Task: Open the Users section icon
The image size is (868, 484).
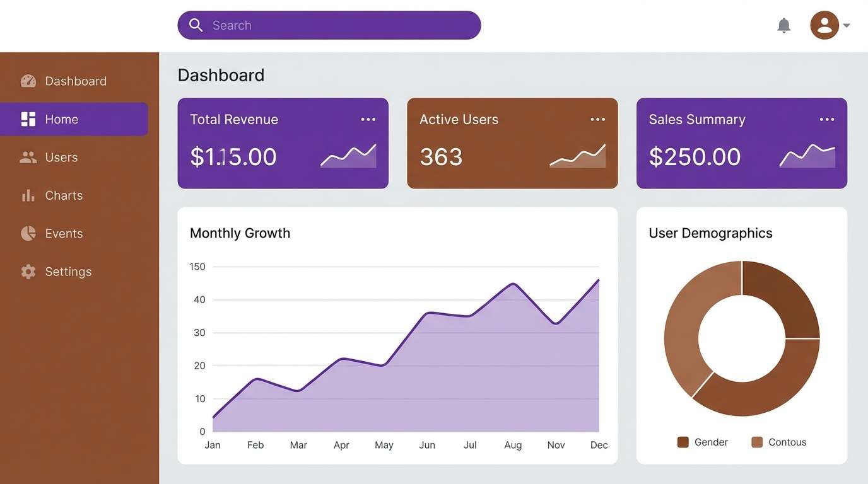Action: click(28, 157)
